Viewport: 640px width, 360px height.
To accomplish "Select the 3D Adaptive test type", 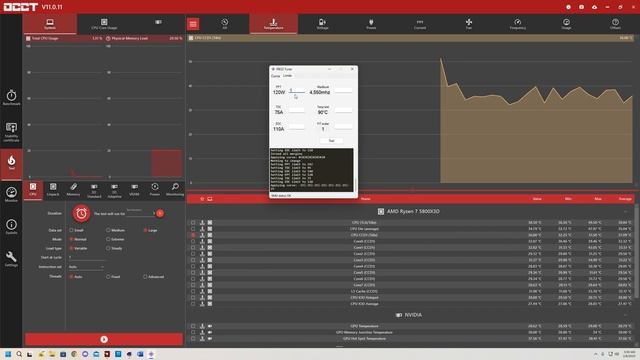I will coord(114,191).
